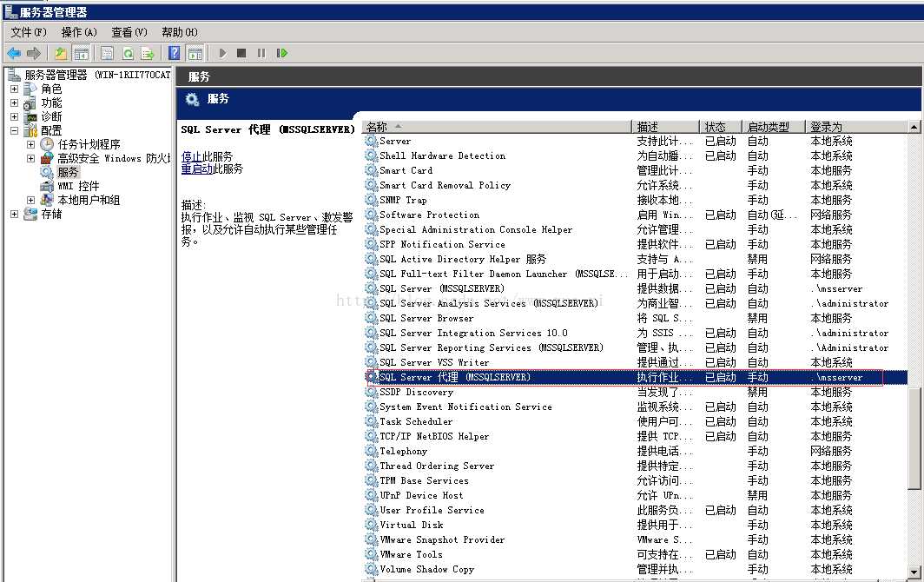924x582 pixels.
Task: Click the Forward arrow toolbar icon
Action: (x=34, y=54)
